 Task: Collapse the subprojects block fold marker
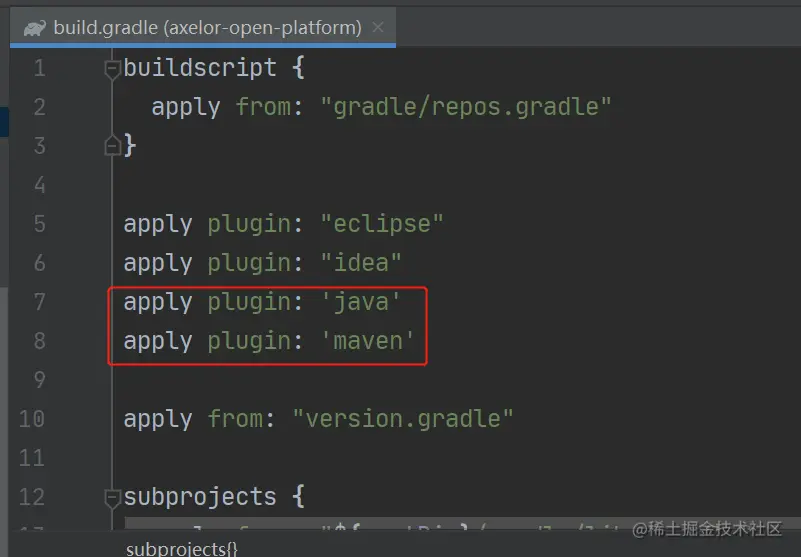pos(112,498)
